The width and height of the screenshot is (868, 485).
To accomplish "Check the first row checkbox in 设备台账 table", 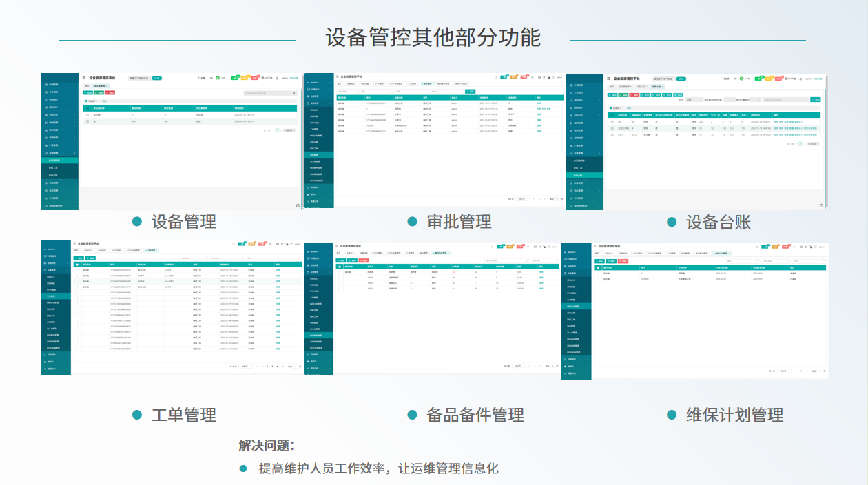I will pyautogui.click(x=612, y=121).
